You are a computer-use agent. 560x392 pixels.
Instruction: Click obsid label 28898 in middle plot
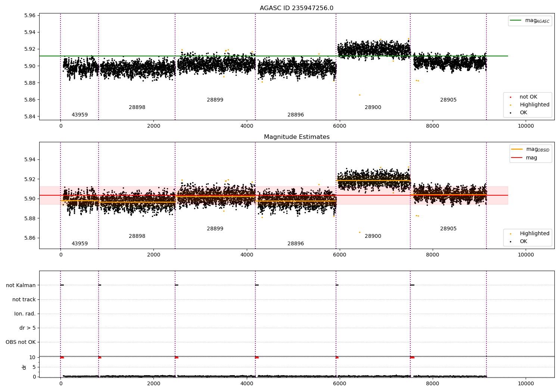coord(137,236)
